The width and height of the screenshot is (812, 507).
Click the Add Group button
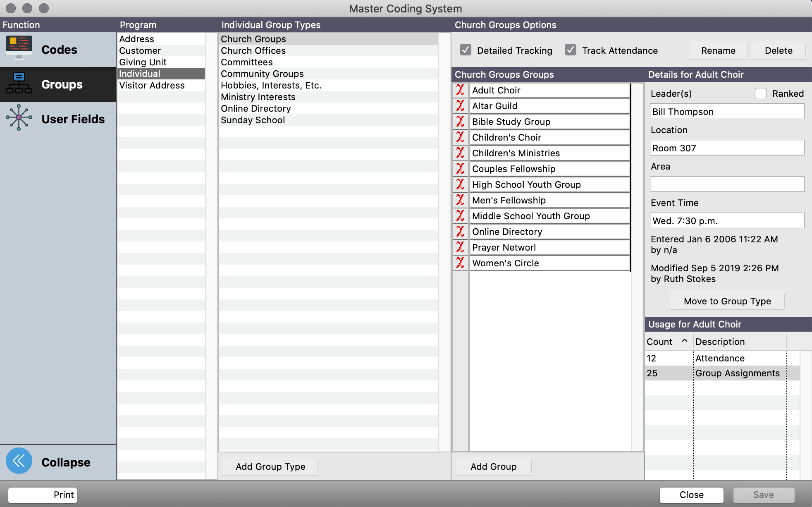[x=493, y=466]
